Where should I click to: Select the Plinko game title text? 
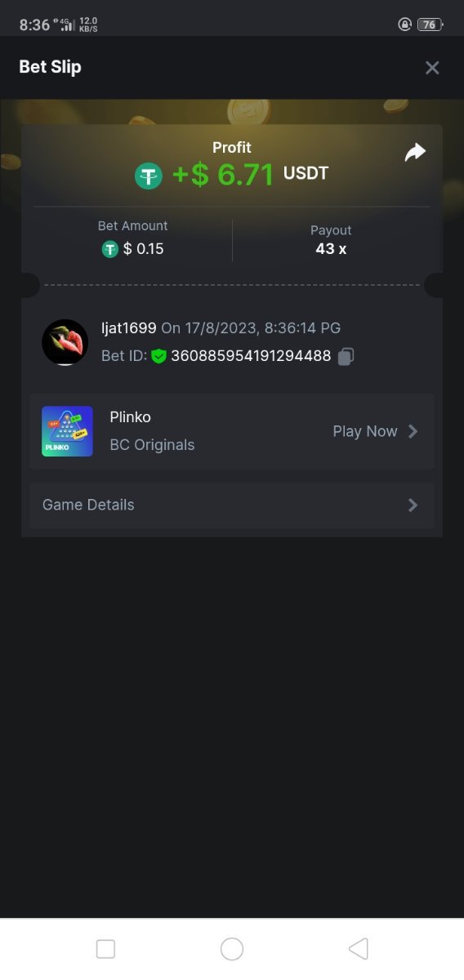pyautogui.click(x=131, y=416)
